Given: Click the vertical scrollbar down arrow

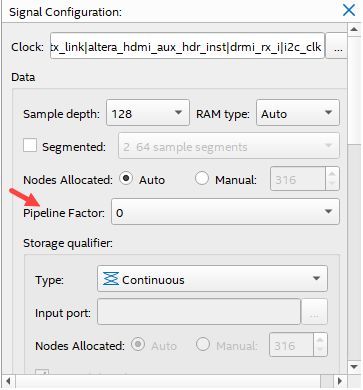Looking at the screenshot, I should 354,367.
